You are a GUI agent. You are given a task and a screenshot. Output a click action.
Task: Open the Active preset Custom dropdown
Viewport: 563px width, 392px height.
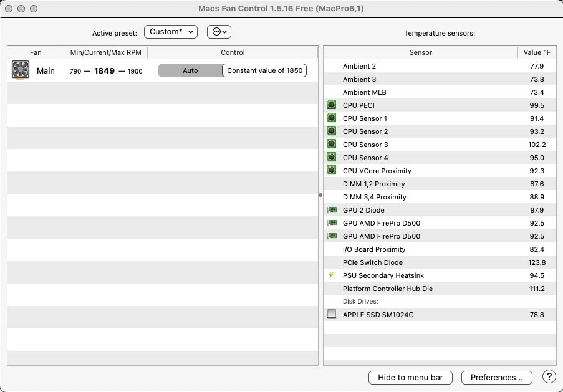pyautogui.click(x=171, y=32)
